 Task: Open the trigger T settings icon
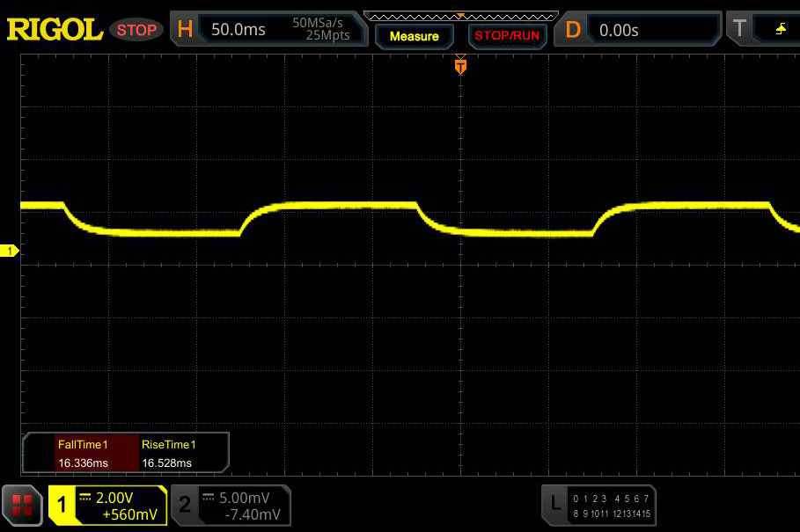(x=740, y=29)
